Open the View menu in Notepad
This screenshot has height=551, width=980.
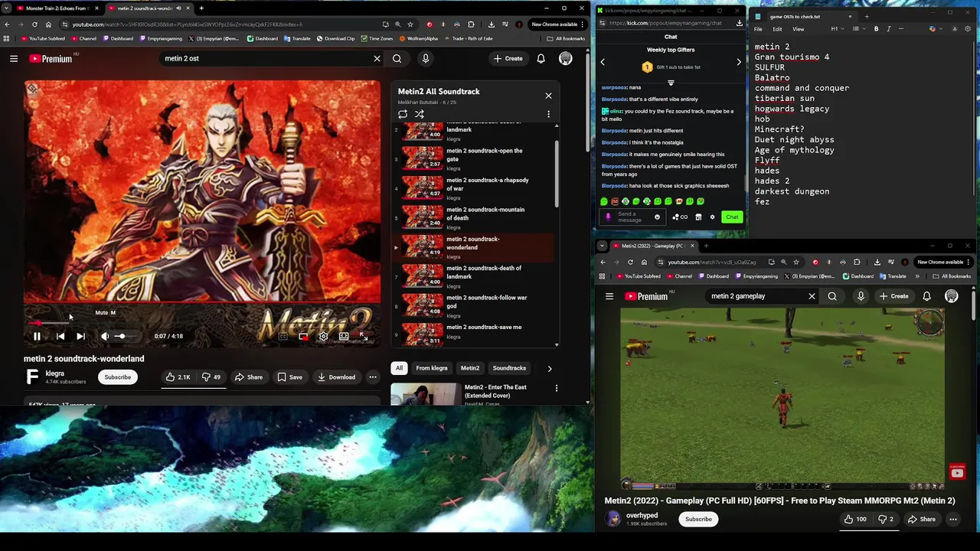point(798,29)
